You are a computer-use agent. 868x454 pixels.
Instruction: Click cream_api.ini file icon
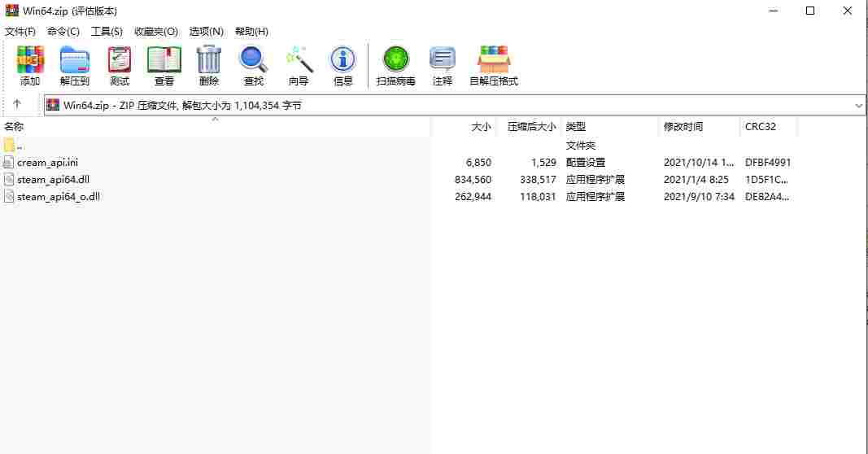tap(8, 162)
